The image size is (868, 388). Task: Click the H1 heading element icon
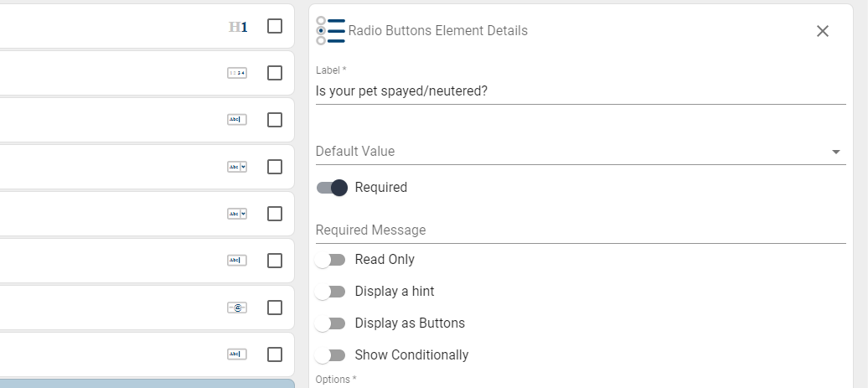[x=238, y=27]
